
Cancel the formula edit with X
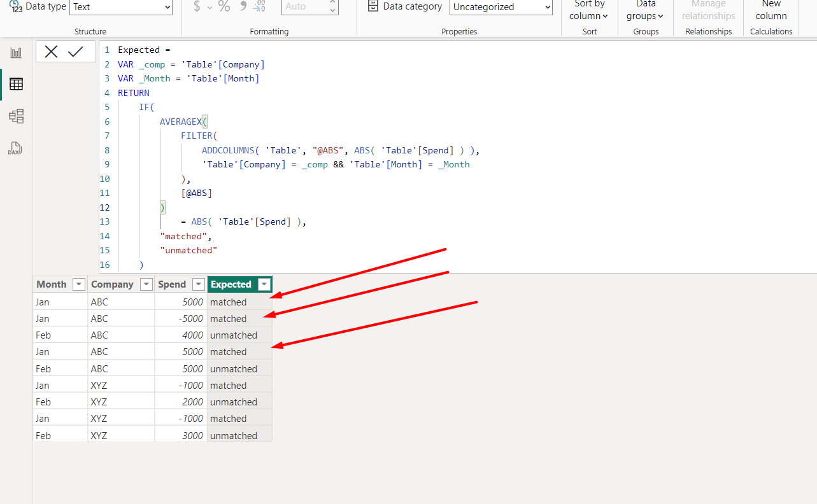pos(52,52)
